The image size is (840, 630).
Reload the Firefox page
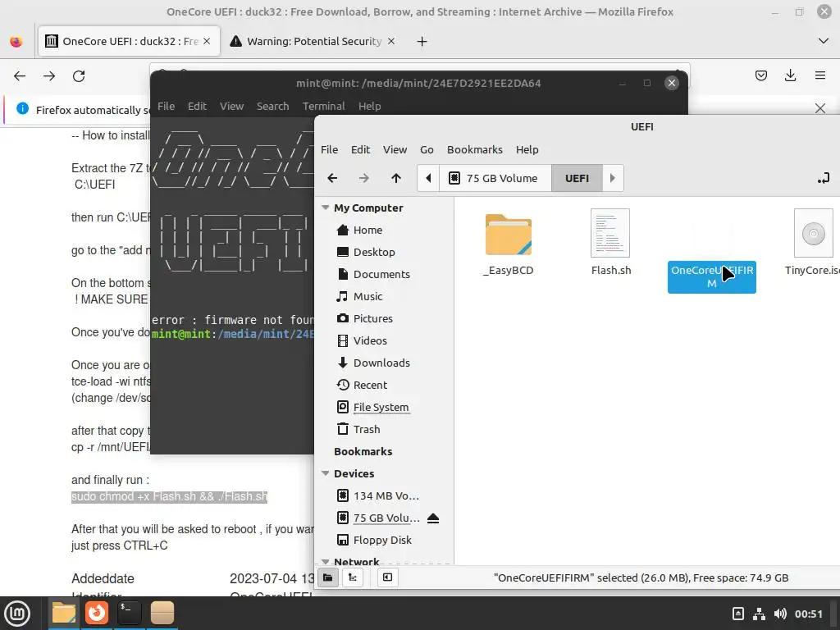coord(79,76)
